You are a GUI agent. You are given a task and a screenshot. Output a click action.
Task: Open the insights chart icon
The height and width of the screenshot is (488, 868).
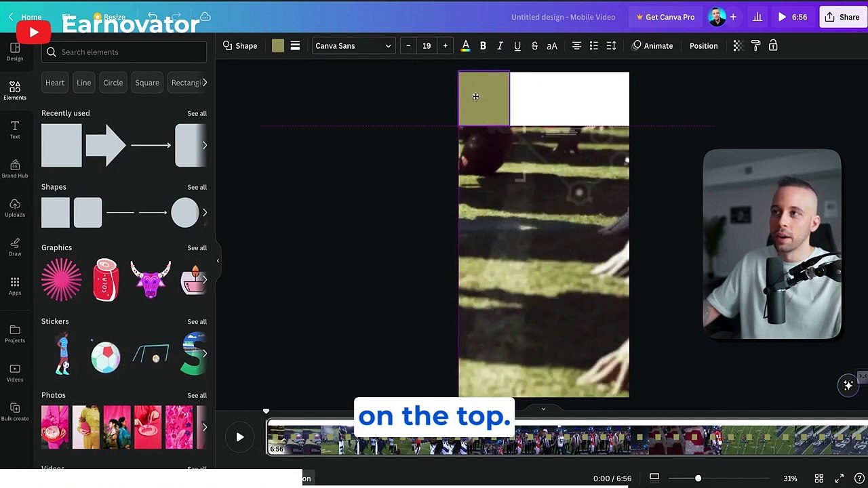(757, 17)
